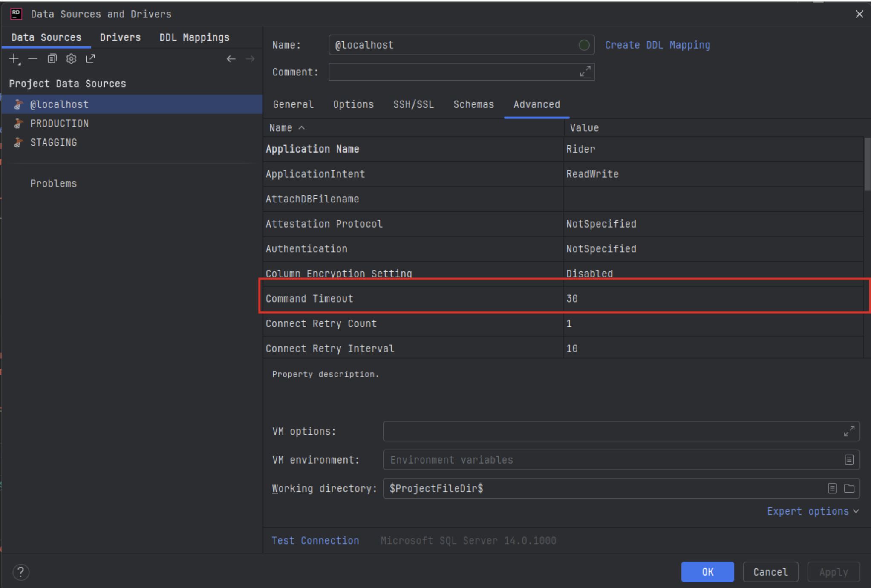The image size is (871, 588).
Task: Insert macro in Working directory field
Action: [832, 488]
